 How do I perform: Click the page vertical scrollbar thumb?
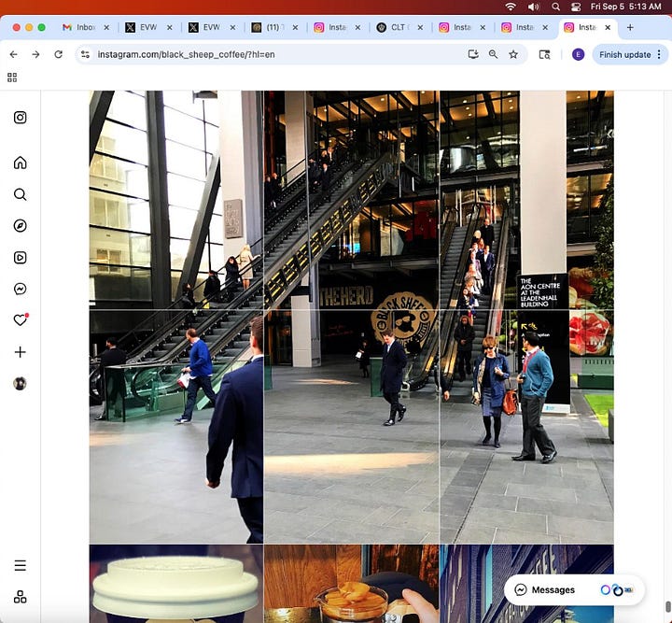point(667,607)
